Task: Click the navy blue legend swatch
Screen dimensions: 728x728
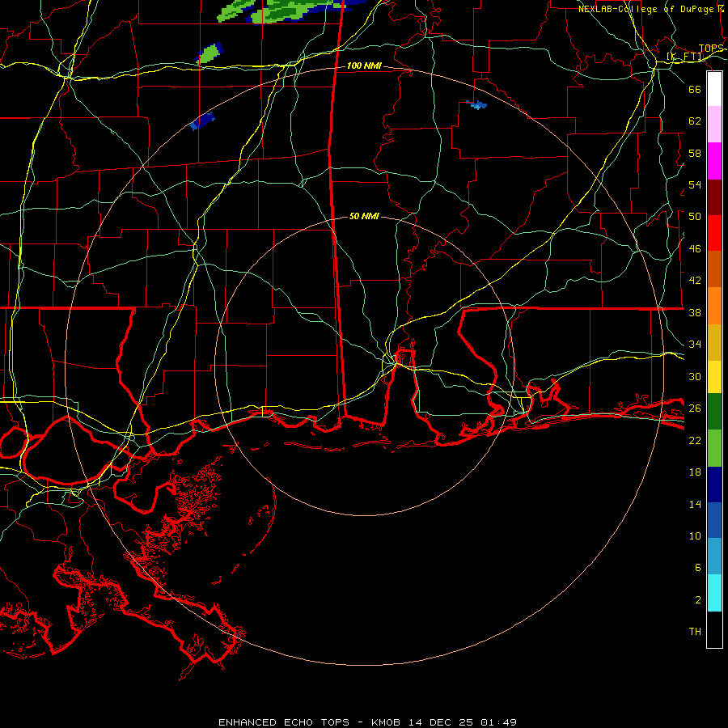Action: 714,485
